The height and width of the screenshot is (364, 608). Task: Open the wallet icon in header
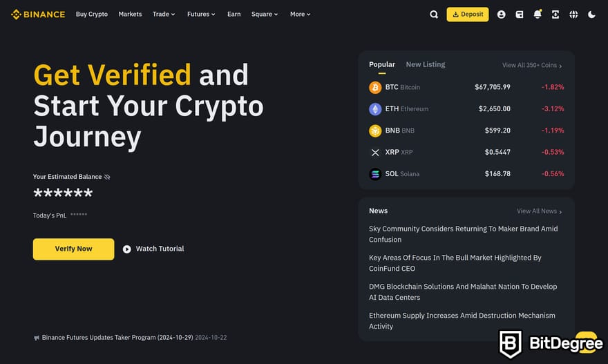[519, 15]
